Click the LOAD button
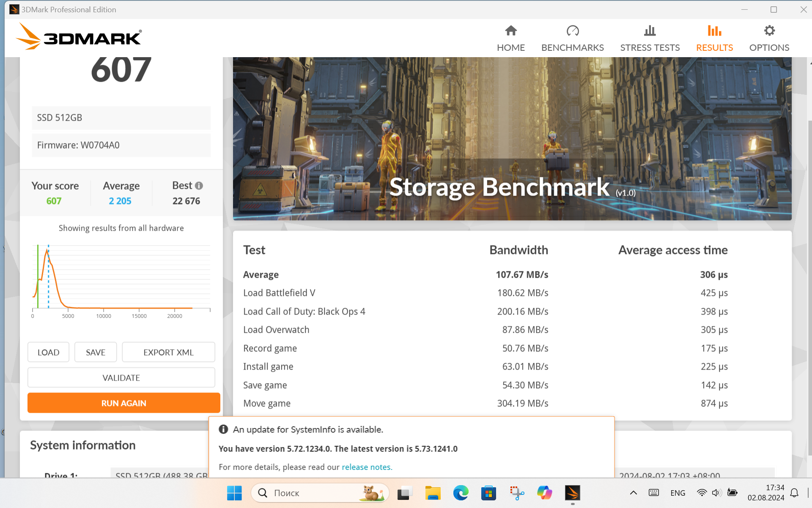Viewport: 812px width, 508px height. [x=48, y=352]
